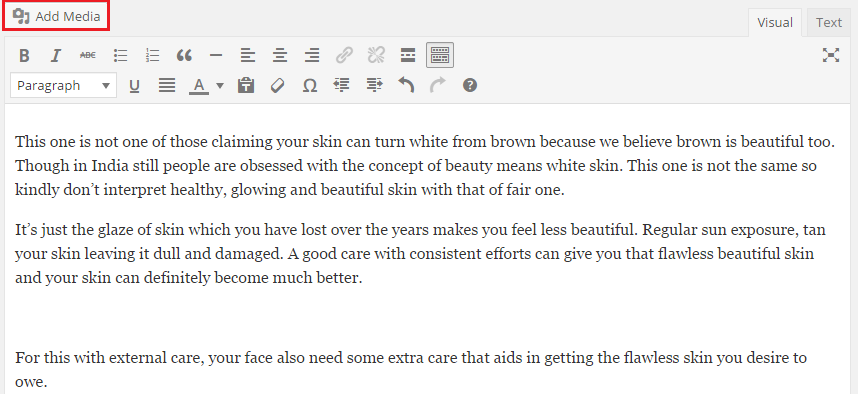
Task: Click the remove link icon
Action: pyautogui.click(x=376, y=55)
